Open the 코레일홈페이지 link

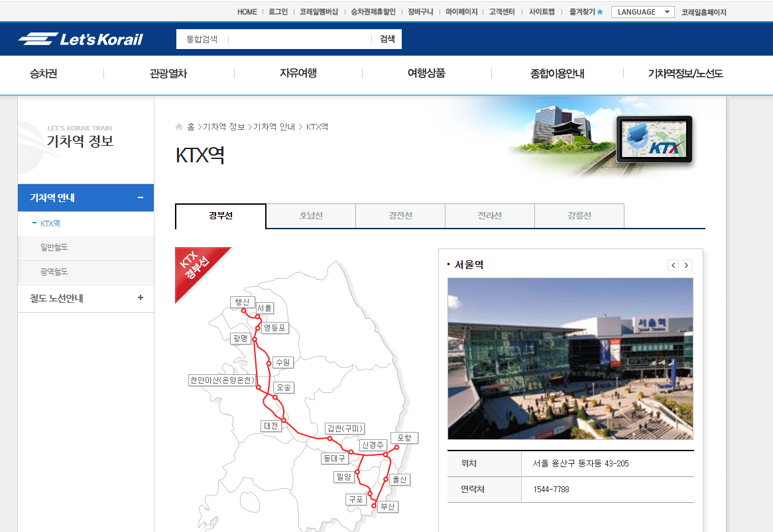[704, 12]
